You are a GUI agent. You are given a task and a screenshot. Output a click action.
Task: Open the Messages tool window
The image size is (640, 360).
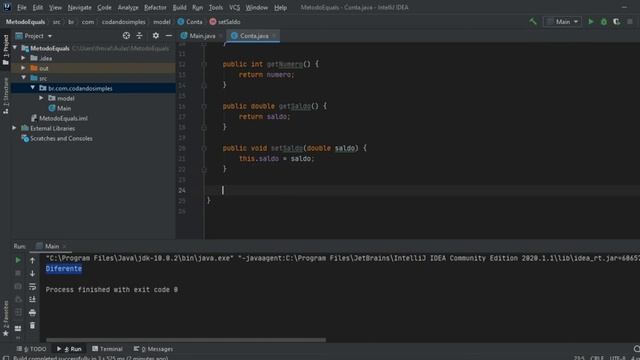coord(153,349)
